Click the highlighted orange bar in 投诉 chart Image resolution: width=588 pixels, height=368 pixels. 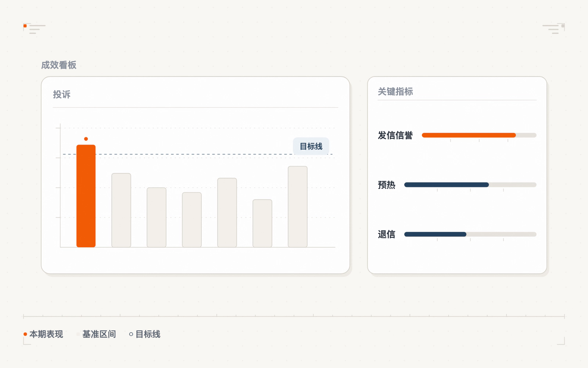pos(86,196)
